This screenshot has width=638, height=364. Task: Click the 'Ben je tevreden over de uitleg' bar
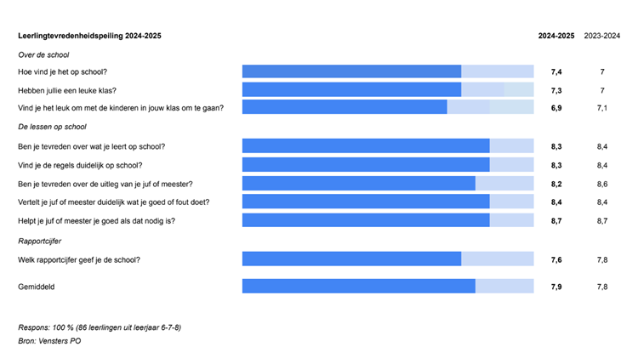tap(388, 183)
